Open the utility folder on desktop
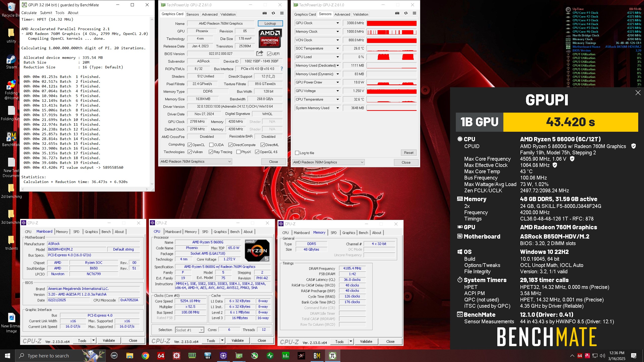 (11, 36)
